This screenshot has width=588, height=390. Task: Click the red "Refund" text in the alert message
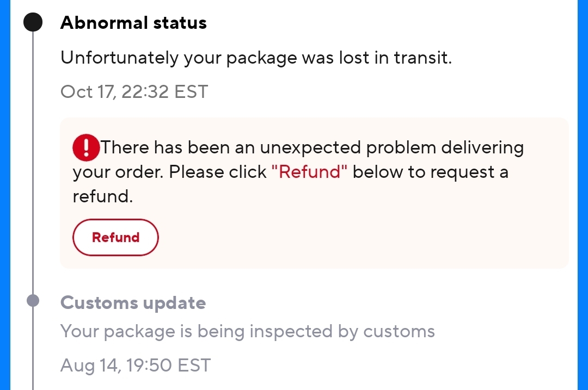tap(309, 172)
